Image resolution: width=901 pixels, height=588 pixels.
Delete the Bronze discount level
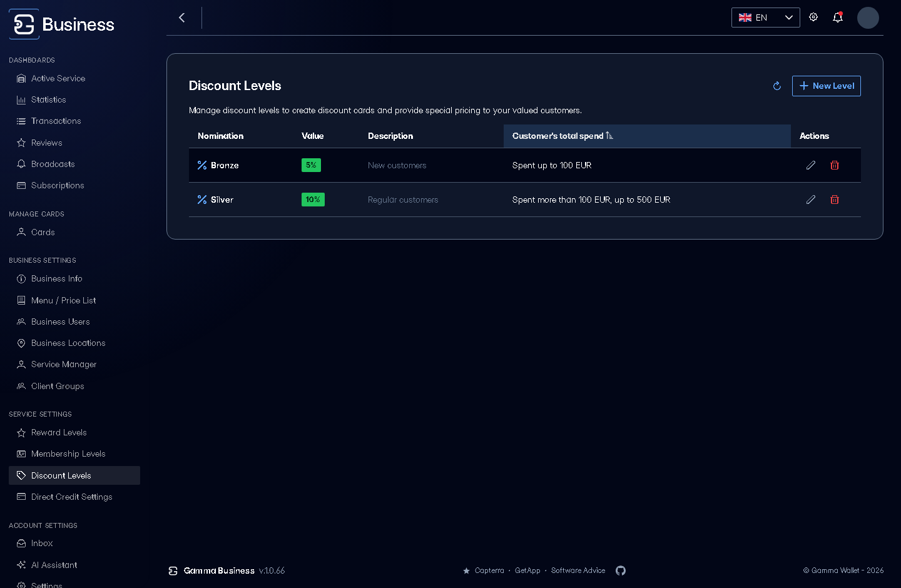coord(835,165)
